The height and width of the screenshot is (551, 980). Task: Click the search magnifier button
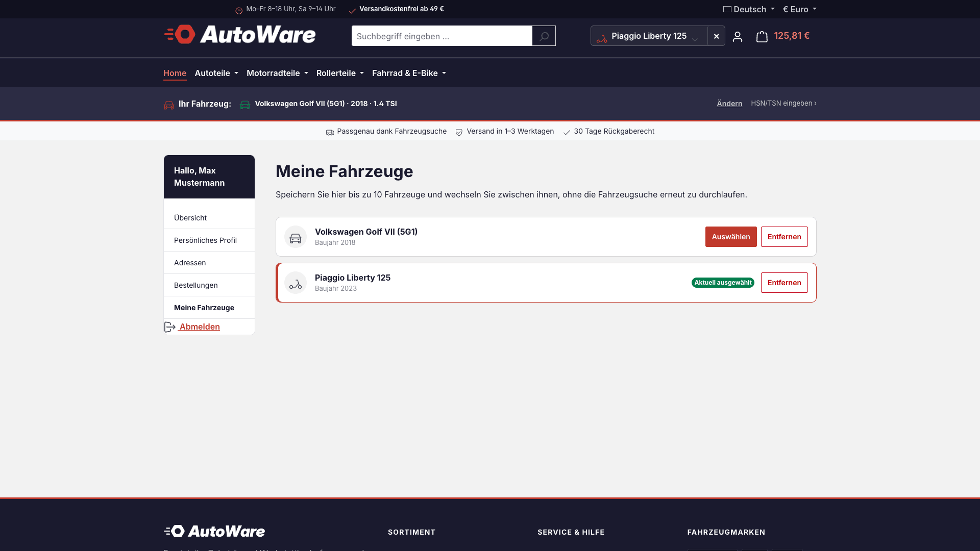coord(544,36)
